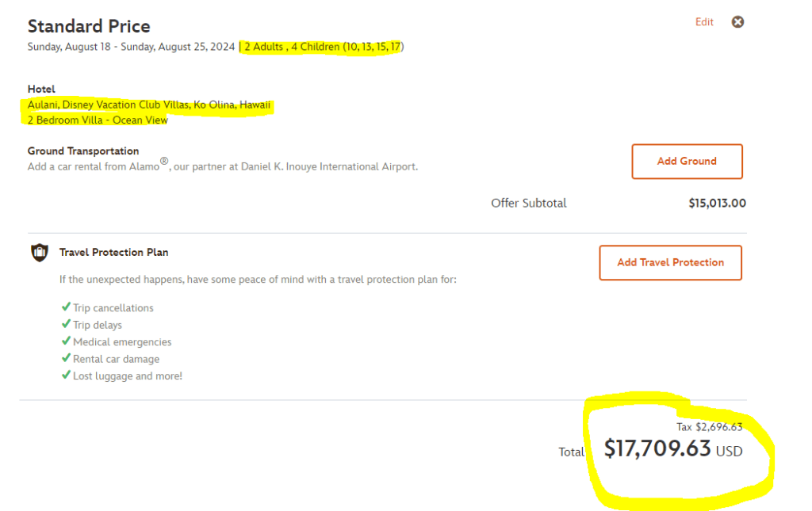
Task: Click the Tax $2,696.63 amount
Action: coord(709,427)
